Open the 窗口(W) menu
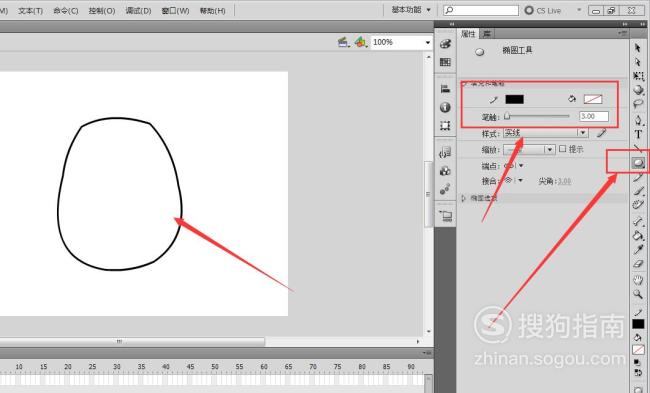The height and width of the screenshot is (393, 650). [175, 11]
